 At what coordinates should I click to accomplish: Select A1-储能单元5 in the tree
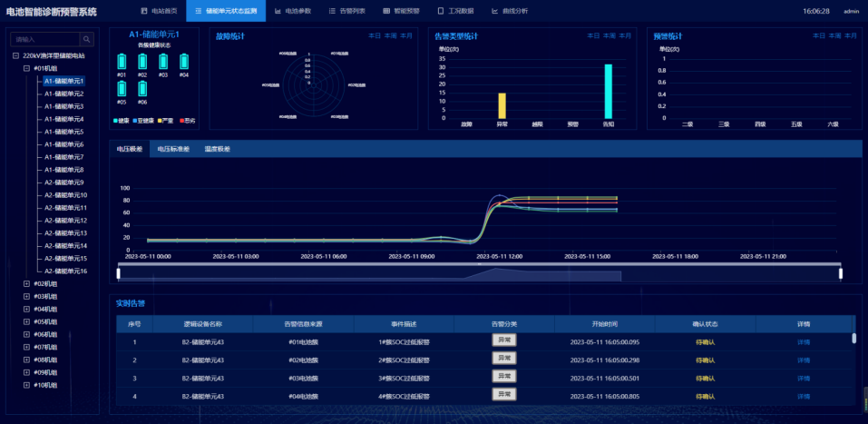tap(64, 132)
